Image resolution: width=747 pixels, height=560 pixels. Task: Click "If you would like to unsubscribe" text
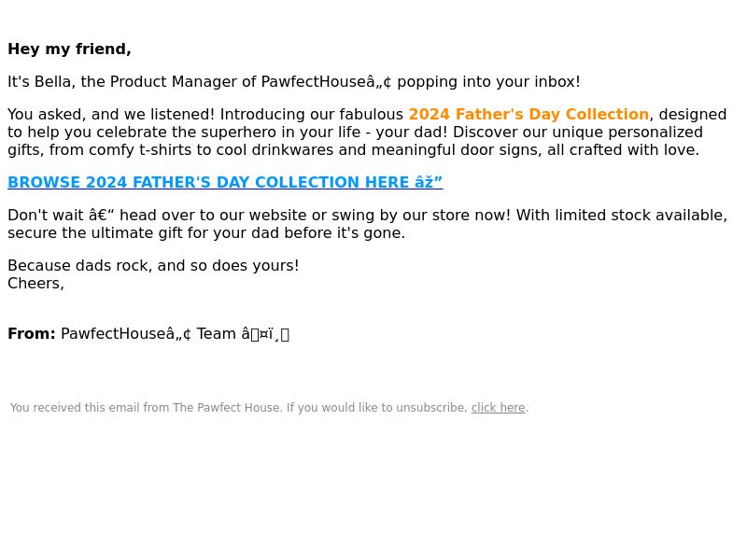(377, 408)
